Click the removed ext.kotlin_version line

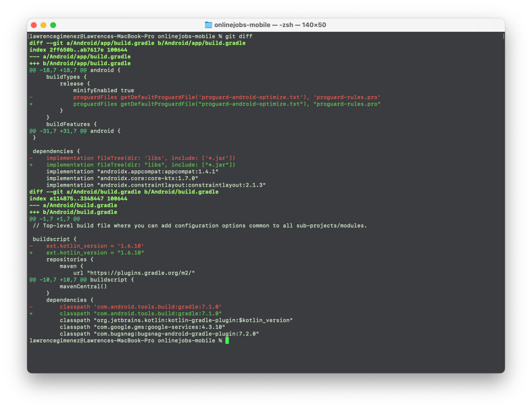[x=95, y=246]
